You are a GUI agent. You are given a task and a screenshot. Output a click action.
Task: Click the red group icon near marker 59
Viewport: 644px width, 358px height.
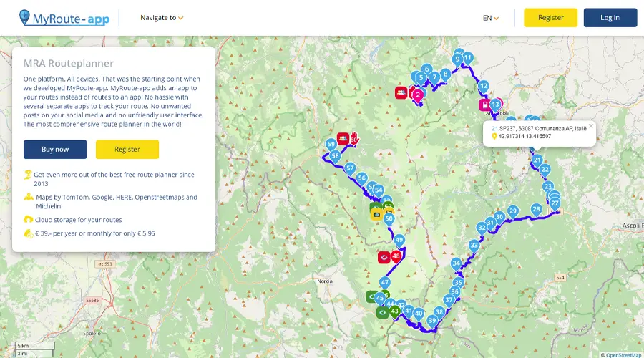coord(343,138)
